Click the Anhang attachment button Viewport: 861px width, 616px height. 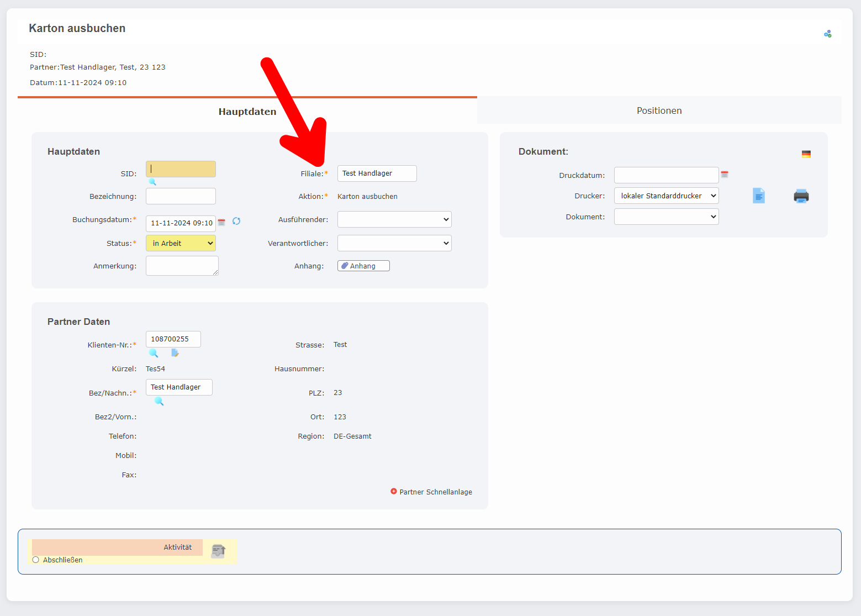click(x=363, y=266)
